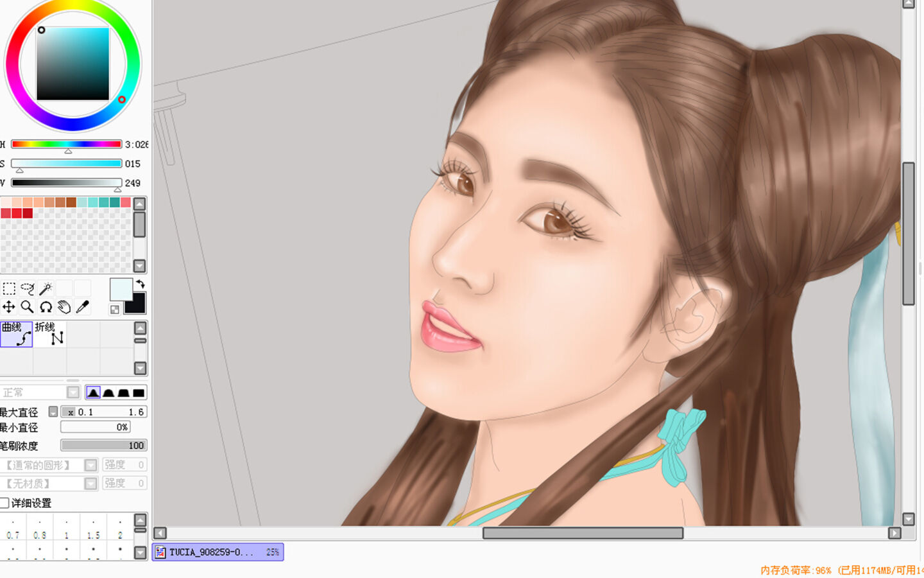
Task: Choose the 1.5 brush size preset
Action: [x=93, y=530]
